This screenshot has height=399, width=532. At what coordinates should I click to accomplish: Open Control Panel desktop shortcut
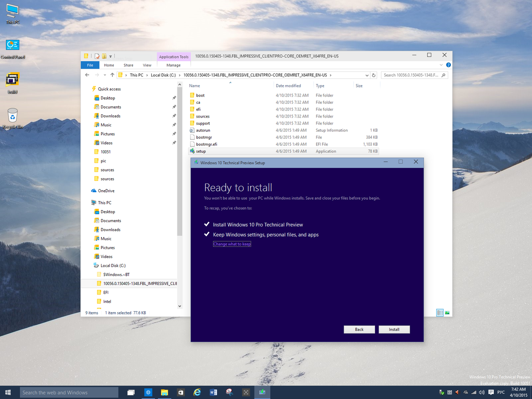tap(12, 49)
